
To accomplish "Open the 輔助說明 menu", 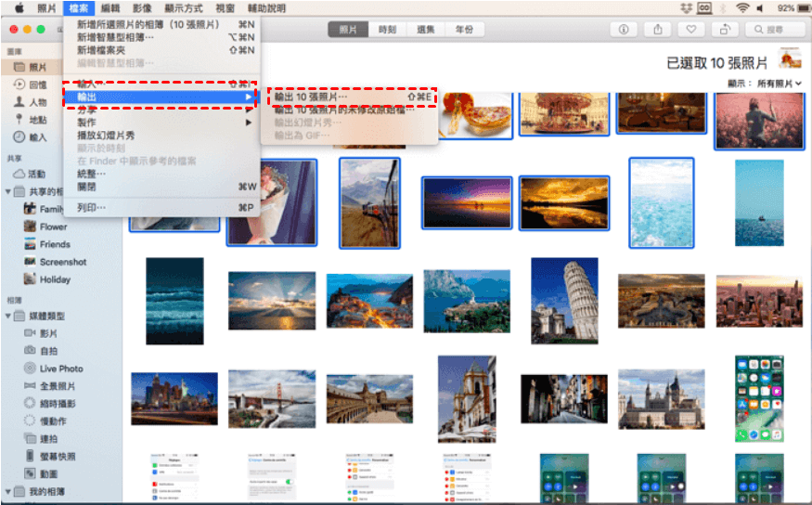I will pos(266,7).
